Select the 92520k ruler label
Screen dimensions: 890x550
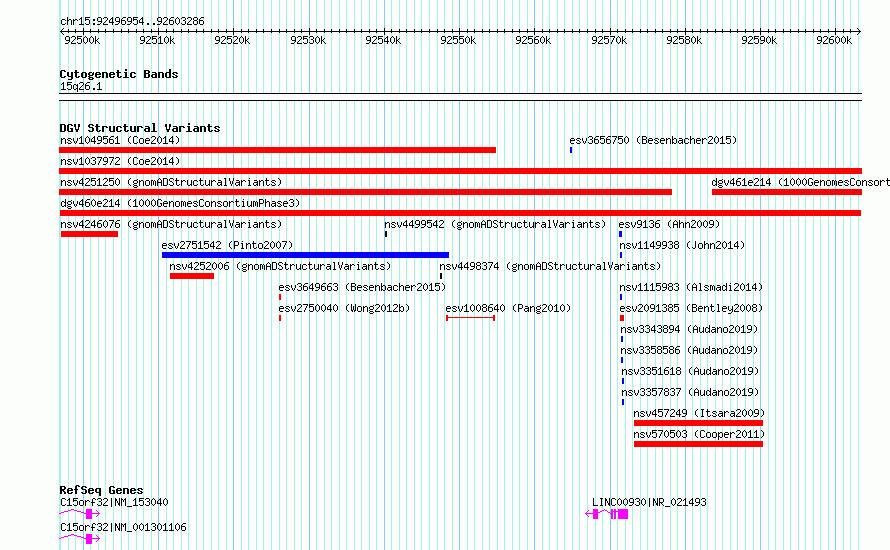coord(232,40)
